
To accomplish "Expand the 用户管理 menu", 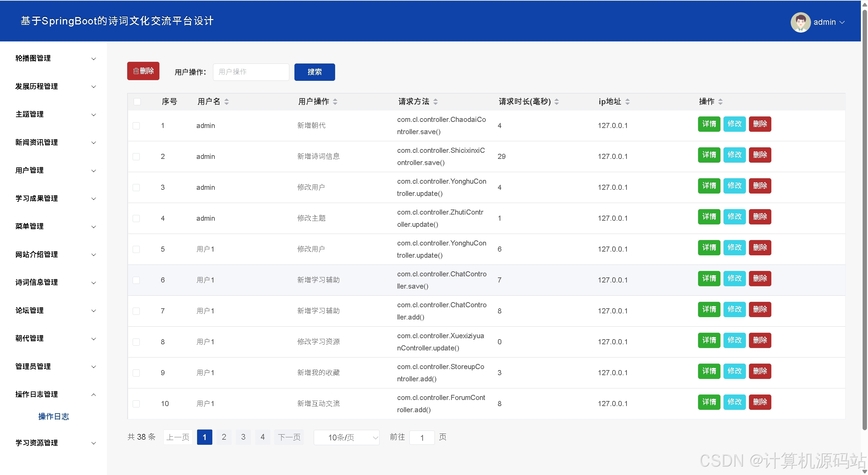I will 54,170.
